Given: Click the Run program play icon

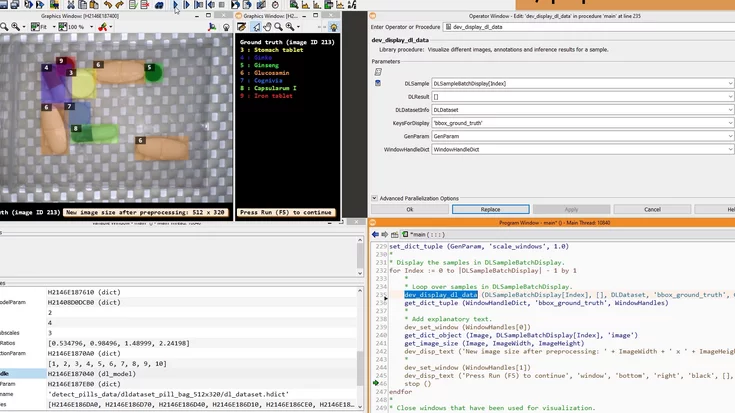Looking at the screenshot, I should tap(176, 5).
